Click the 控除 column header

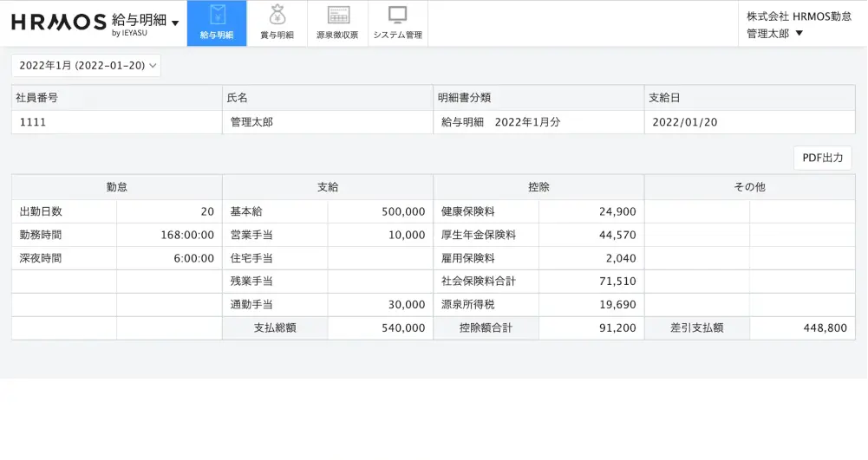[538, 187]
